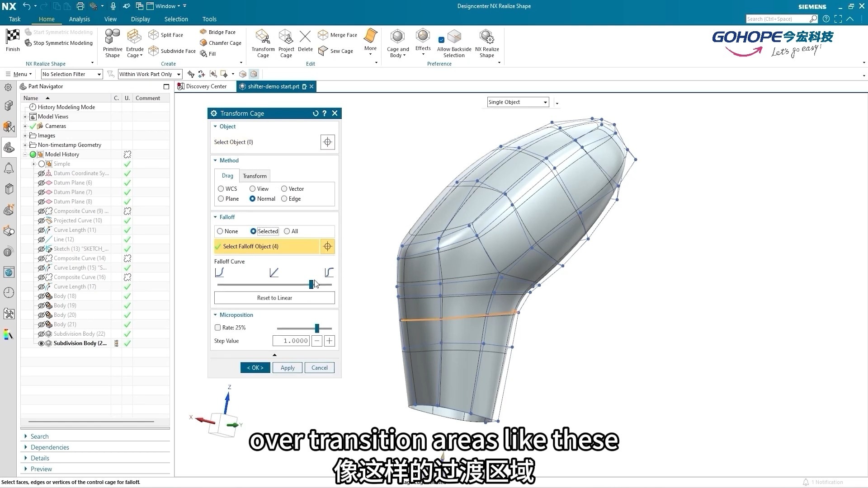Switch to the Analysis ribbon tab
The height and width of the screenshot is (488, 868).
click(79, 19)
